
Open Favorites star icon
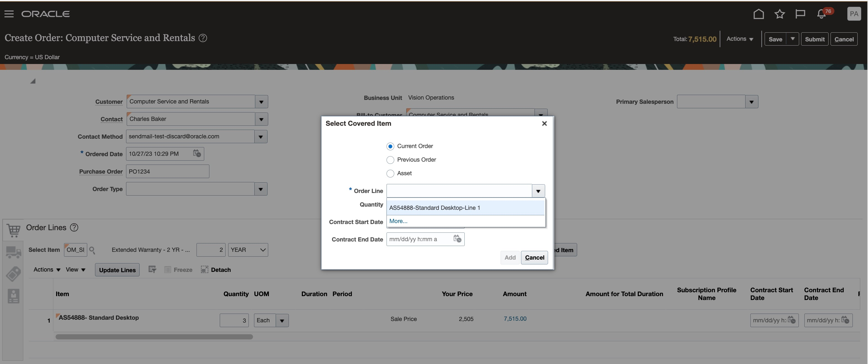(x=779, y=14)
